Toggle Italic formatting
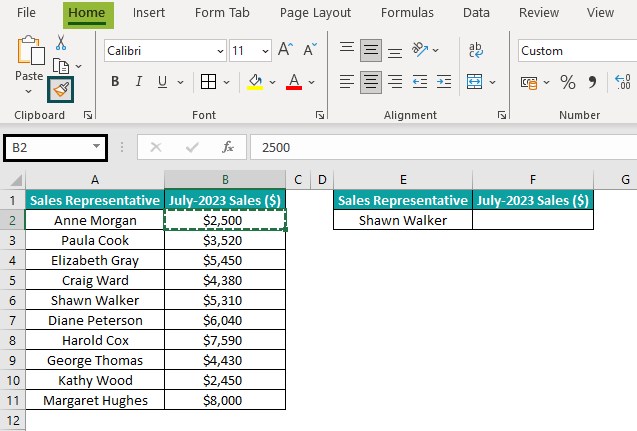Screen dimensions: 637x431 point(139,82)
